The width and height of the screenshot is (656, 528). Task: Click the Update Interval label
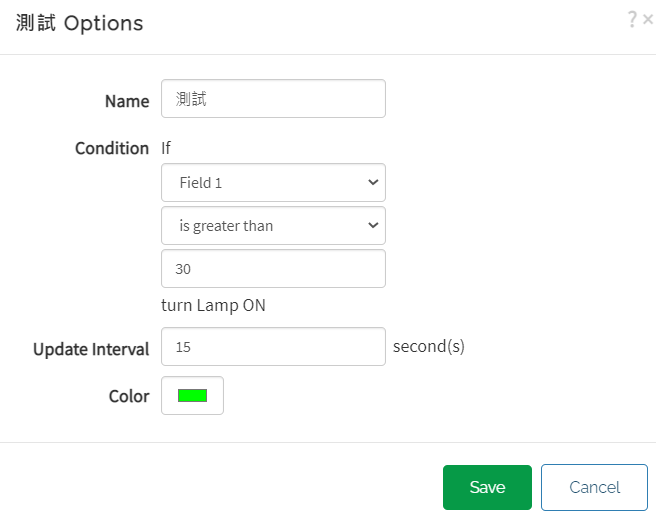coord(91,349)
